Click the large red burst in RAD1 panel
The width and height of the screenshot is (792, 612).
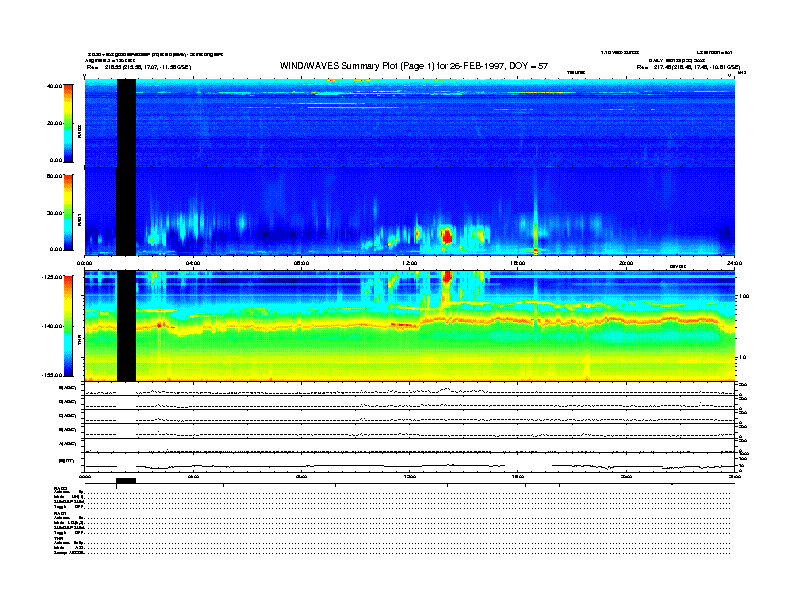pos(446,236)
